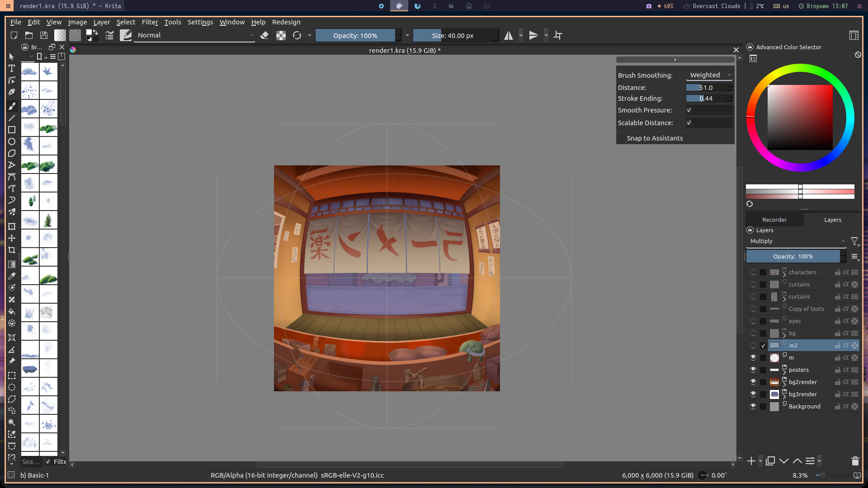Select the Ellipse shape tool

tap(12, 141)
